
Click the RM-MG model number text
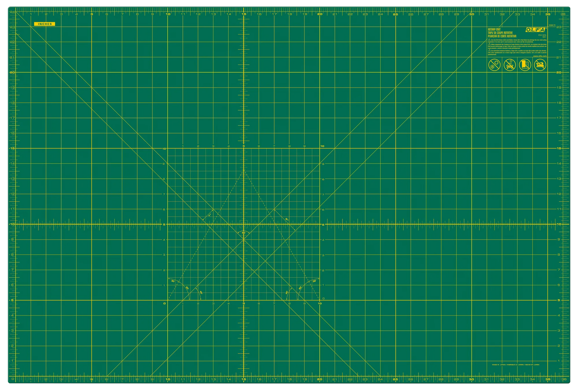(x=542, y=35)
